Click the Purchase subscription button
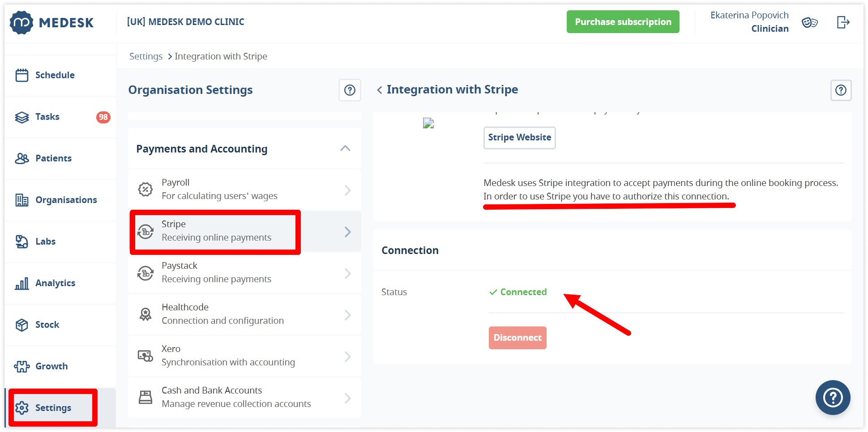This screenshot has height=432, width=868. (623, 22)
